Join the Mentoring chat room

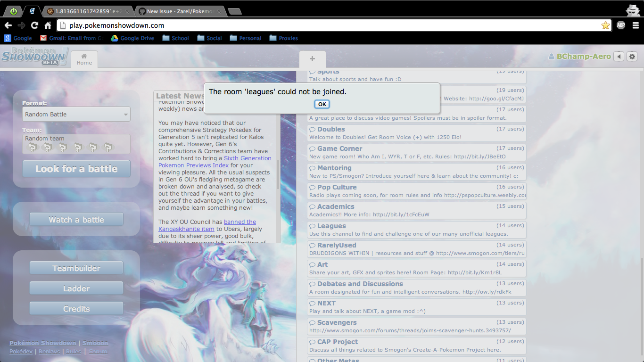point(417,172)
